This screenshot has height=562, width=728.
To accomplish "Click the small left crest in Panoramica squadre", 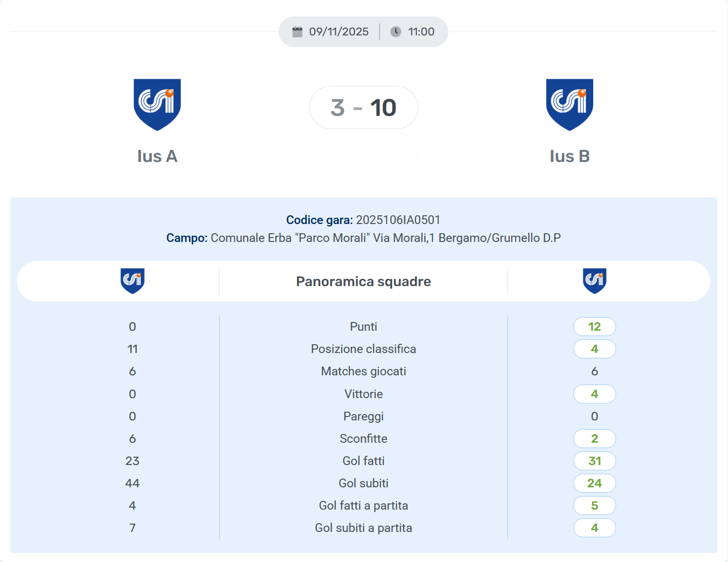I will click(132, 281).
